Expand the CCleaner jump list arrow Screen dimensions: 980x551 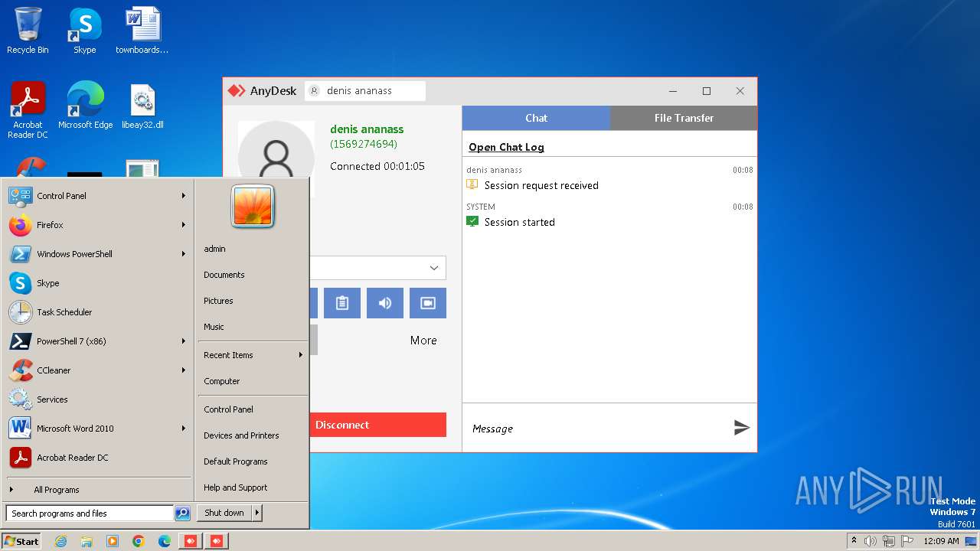coord(184,370)
